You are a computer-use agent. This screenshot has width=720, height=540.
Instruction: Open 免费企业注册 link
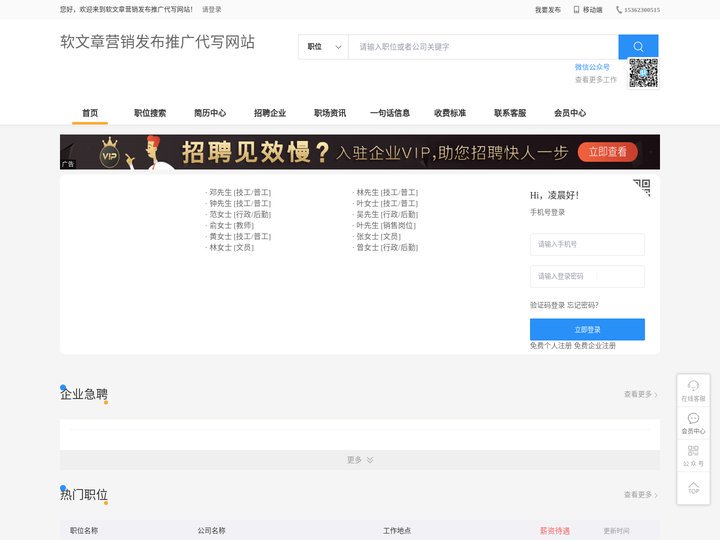tap(595, 346)
